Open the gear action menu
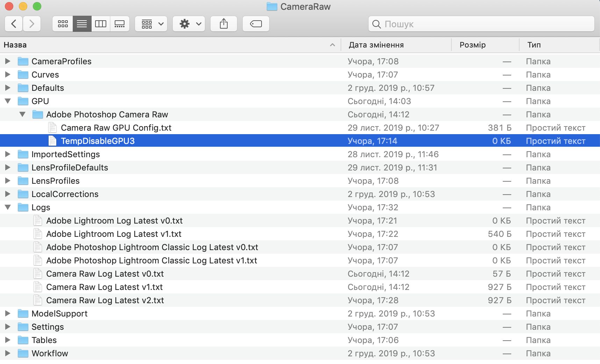The image size is (600, 364). coord(189,24)
